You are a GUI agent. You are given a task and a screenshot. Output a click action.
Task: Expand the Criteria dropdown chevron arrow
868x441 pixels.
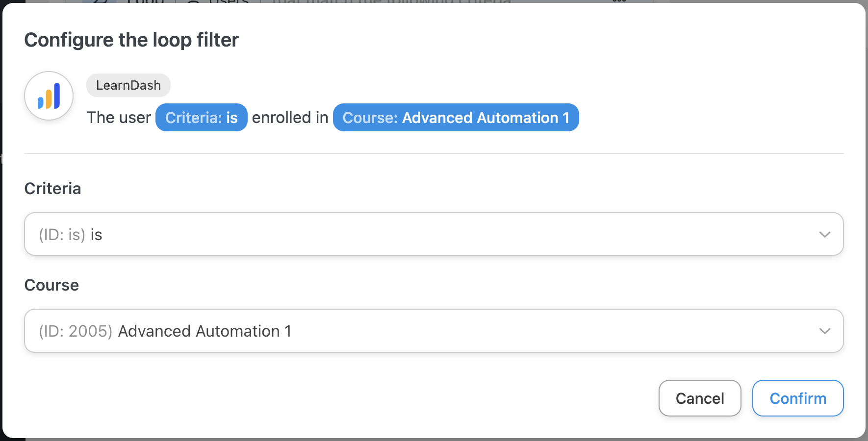(824, 234)
